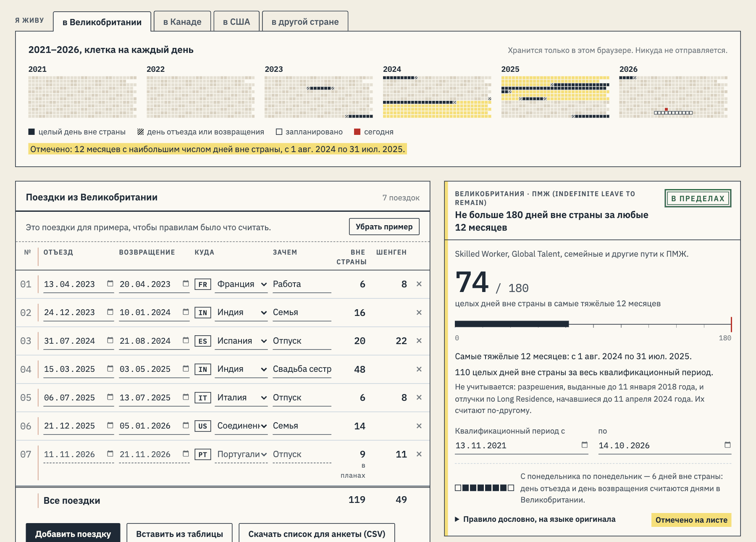Click 'Добавить поездку' button
Image resolution: width=756 pixels, height=542 pixels.
(x=73, y=533)
